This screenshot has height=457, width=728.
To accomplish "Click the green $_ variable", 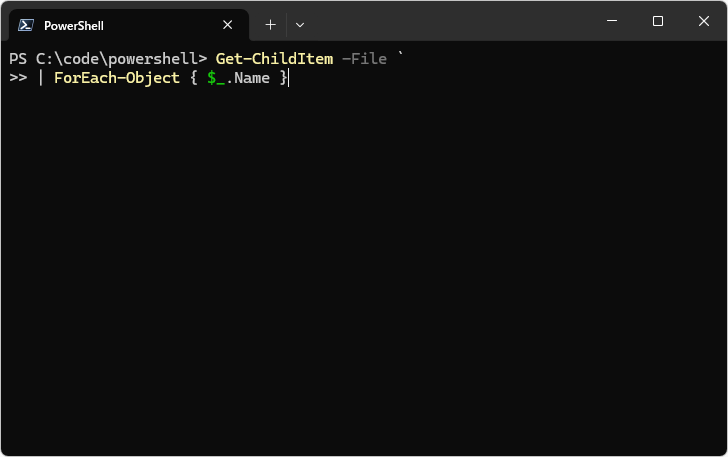I will (216, 78).
